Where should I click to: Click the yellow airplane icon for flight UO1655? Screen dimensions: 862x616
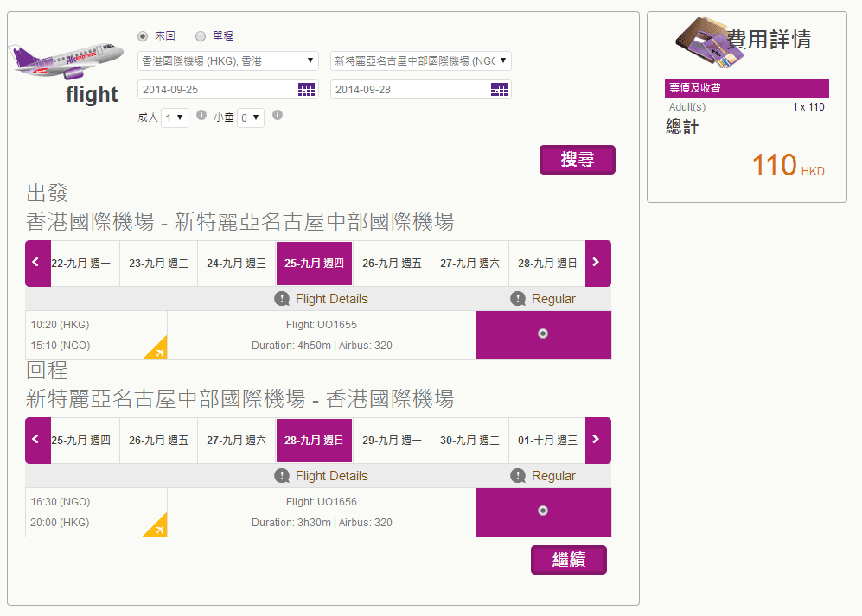[x=156, y=348]
